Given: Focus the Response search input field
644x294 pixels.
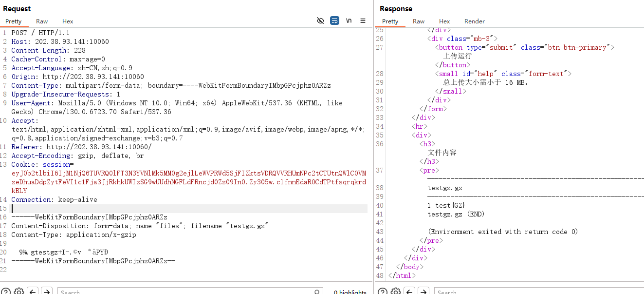Looking at the screenshot, I should pyautogui.click(x=539, y=292).
